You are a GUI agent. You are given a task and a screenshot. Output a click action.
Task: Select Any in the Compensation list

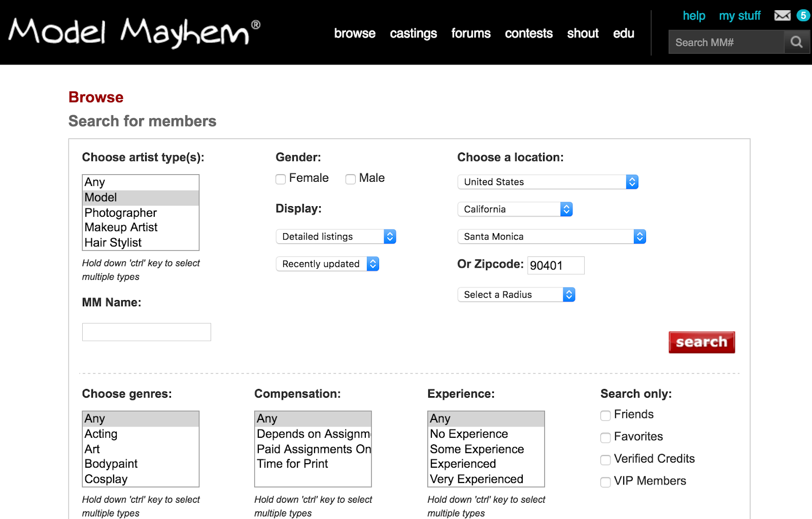pos(313,419)
